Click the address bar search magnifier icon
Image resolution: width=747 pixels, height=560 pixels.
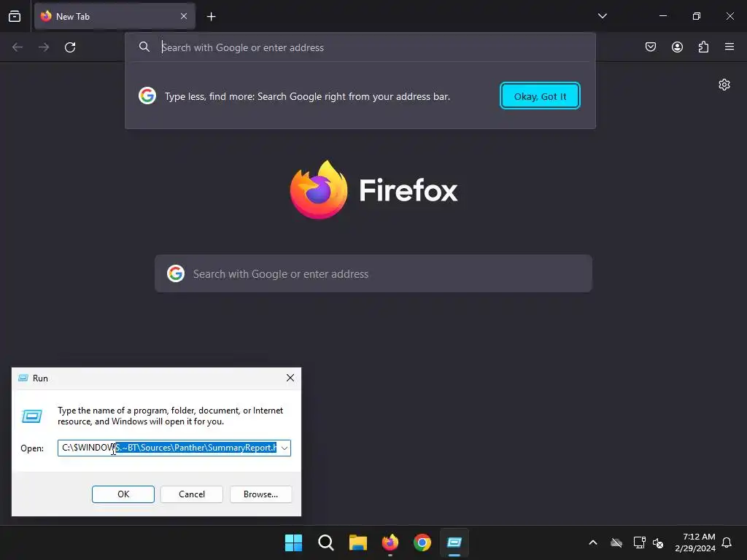(x=144, y=47)
